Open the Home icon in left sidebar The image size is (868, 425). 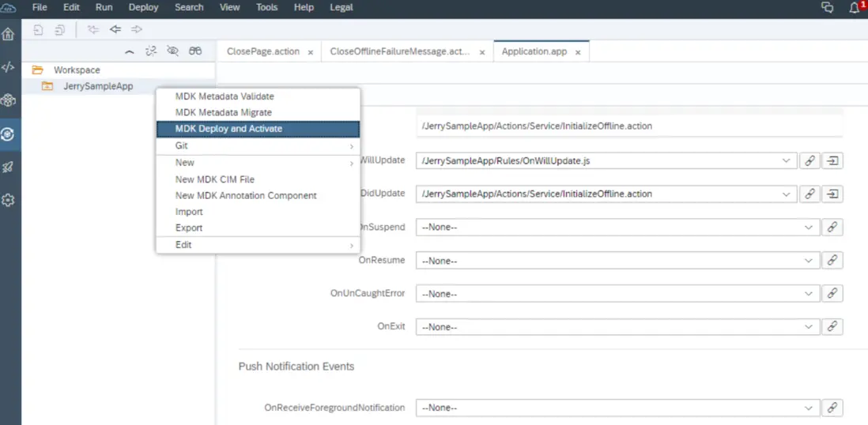[x=9, y=35]
